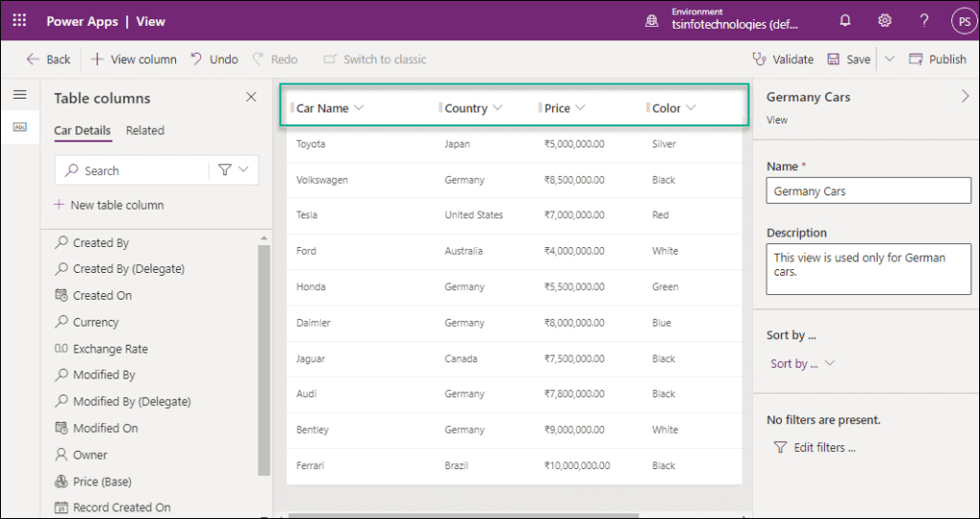
Task: Click the Jaguar cell
Action: [311, 359]
